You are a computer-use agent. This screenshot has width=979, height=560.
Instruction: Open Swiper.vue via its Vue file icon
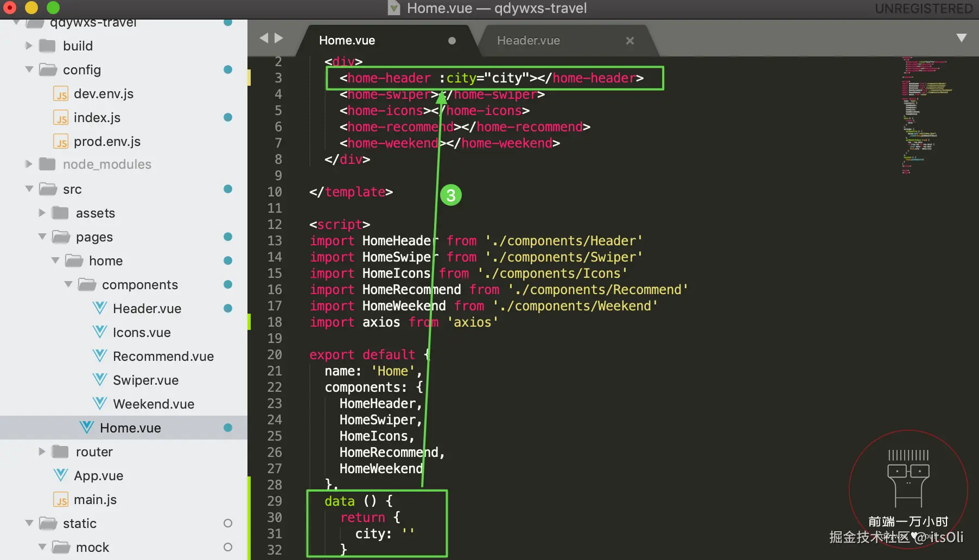point(100,380)
